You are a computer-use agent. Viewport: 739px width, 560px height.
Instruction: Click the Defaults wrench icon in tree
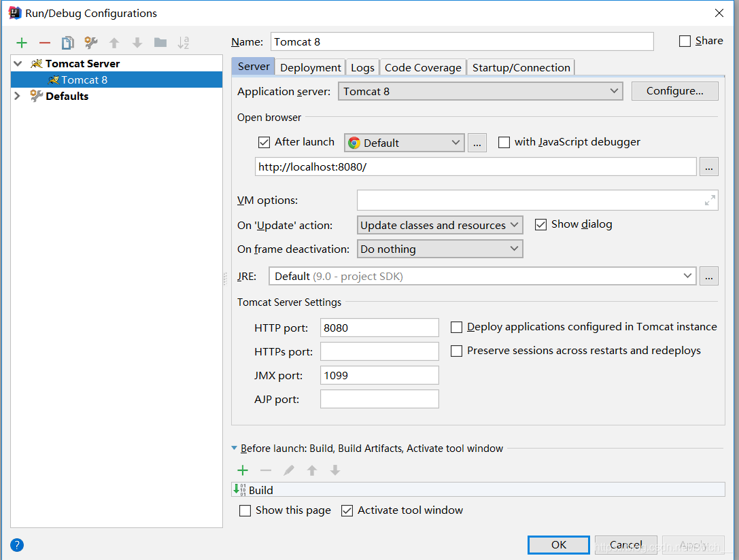coord(36,96)
